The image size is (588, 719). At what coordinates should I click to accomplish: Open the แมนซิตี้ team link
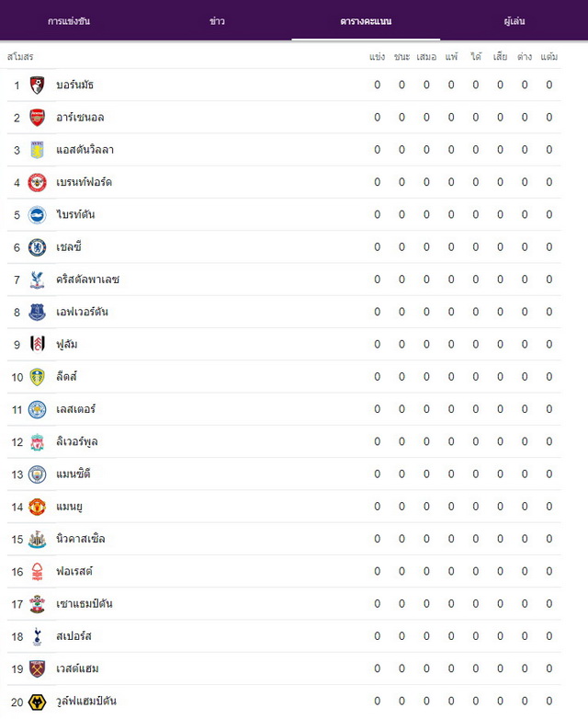[x=73, y=474]
